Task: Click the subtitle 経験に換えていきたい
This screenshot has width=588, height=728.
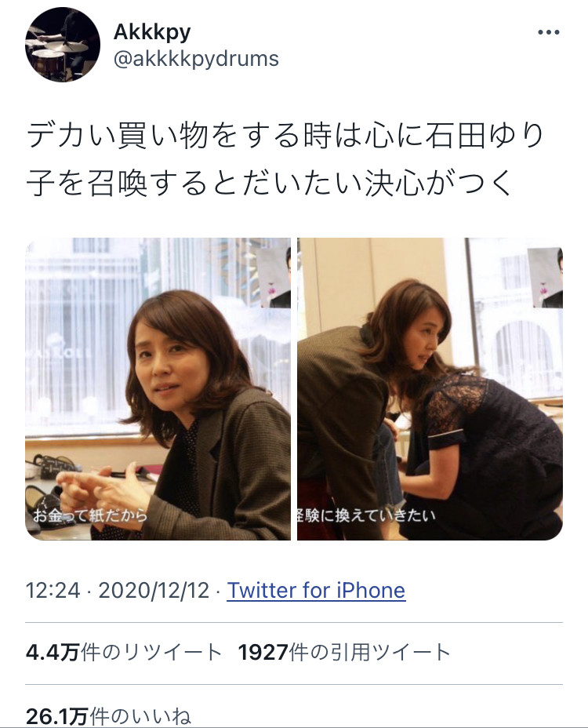Action: 366,516
